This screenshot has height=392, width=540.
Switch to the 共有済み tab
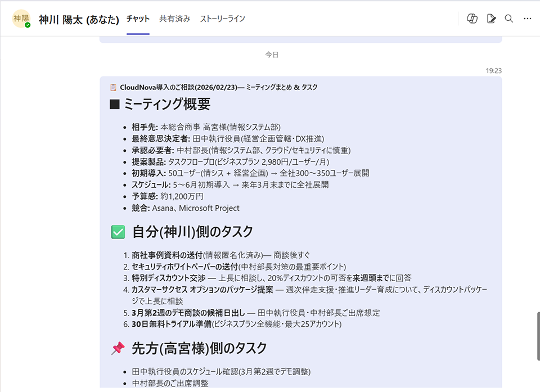[x=174, y=19]
